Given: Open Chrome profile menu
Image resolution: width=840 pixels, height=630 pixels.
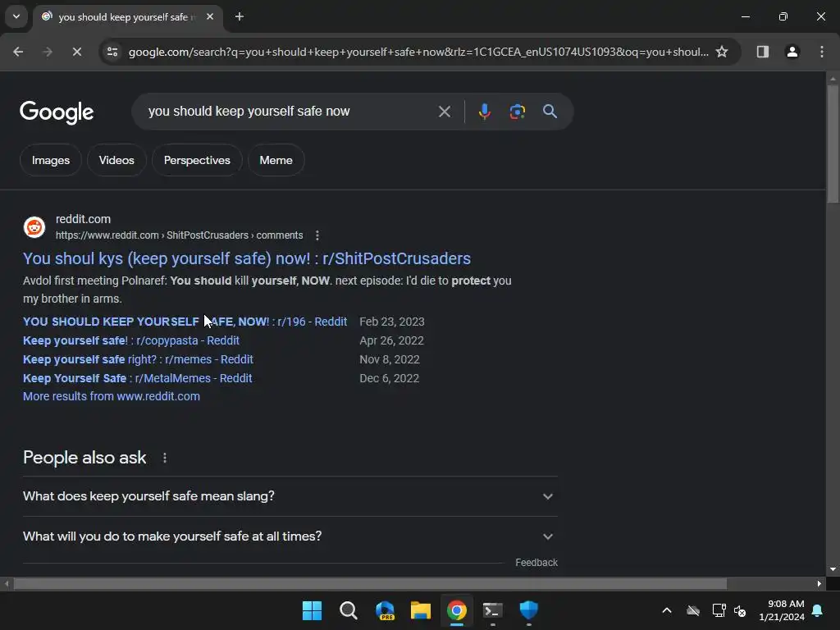Looking at the screenshot, I should pyautogui.click(x=792, y=52).
